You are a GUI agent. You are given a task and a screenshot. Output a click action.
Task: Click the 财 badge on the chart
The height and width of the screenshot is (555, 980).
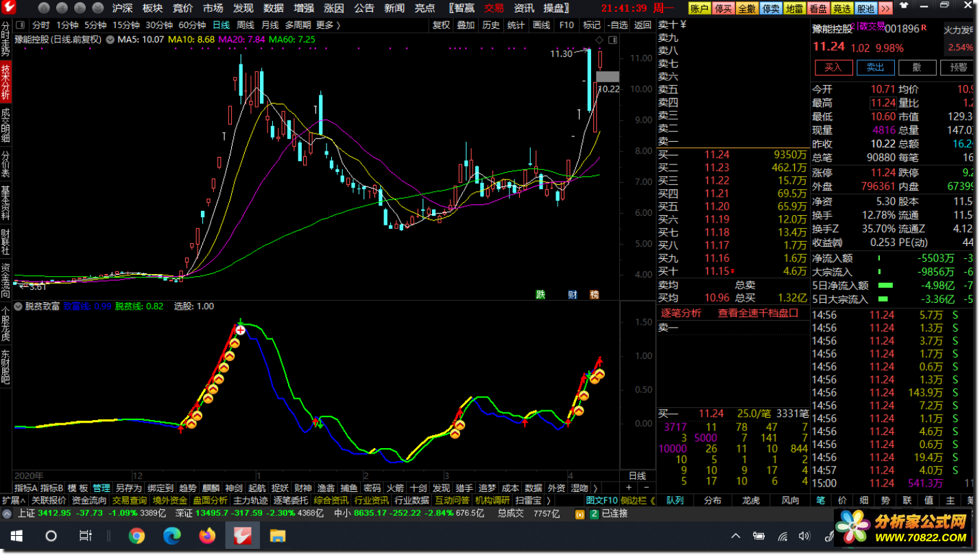pyautogui.click(x=573, y=295)
